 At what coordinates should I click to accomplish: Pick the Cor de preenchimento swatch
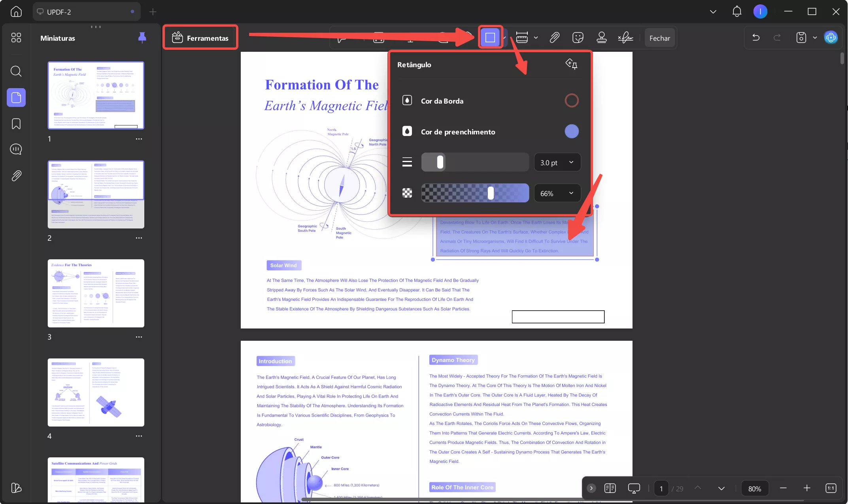coord(571,131)
